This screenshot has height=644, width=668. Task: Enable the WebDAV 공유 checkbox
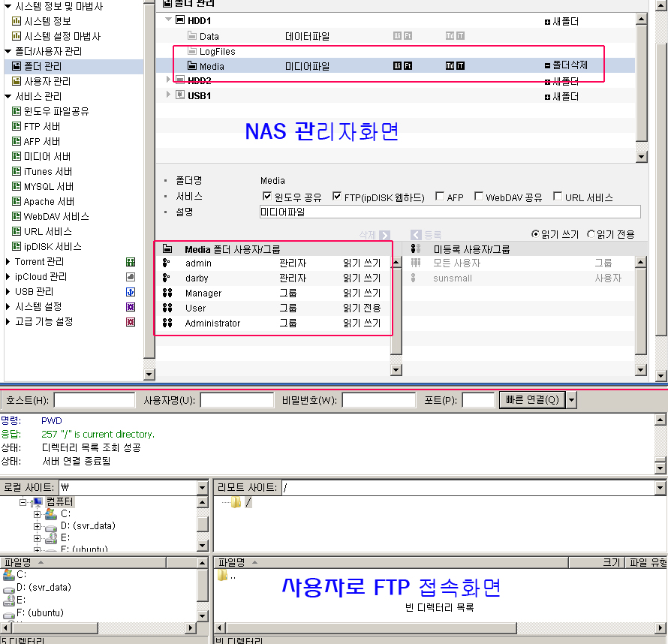[x=479, y=197]
